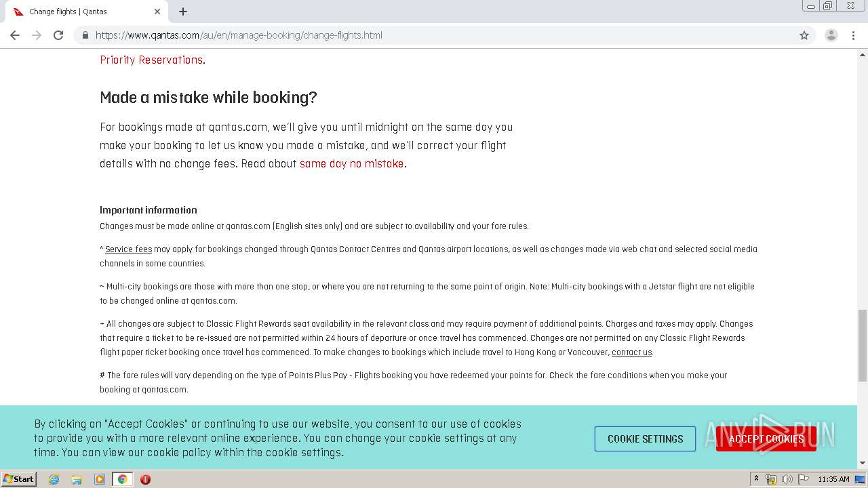This screenshot has height=488, width=868.
Task: Open the Windows Start menu
Action: pyautogui.click(x=19, y=479)
